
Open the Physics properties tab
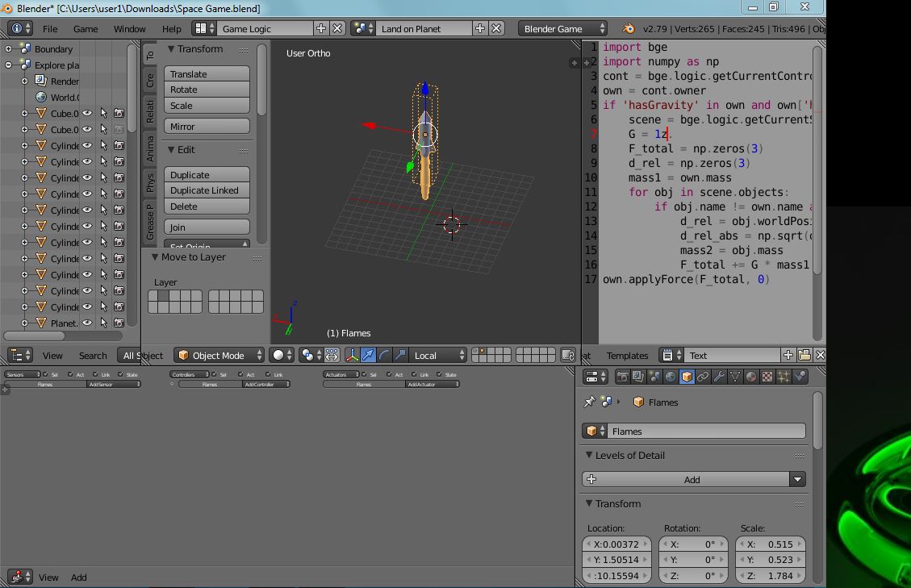click(x=800, y=377)
